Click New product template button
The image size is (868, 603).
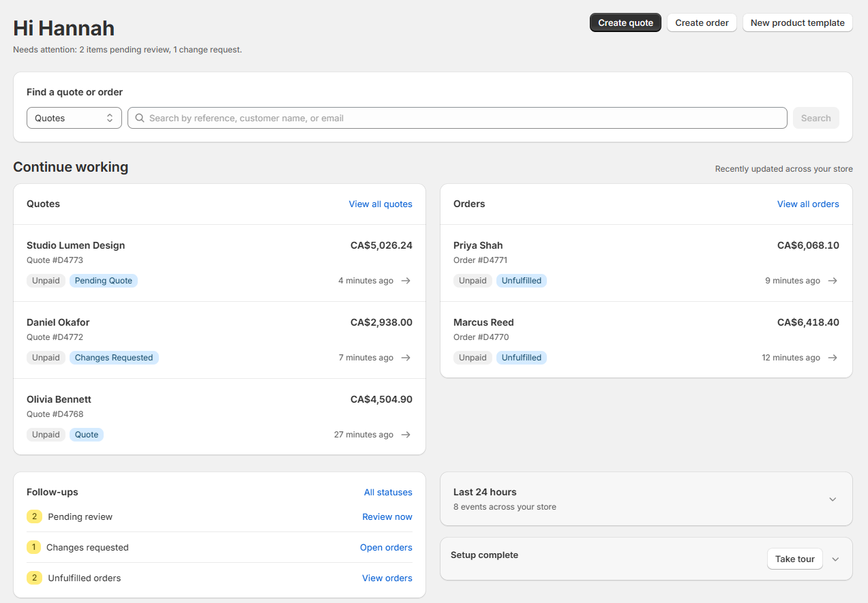[798, 22]
